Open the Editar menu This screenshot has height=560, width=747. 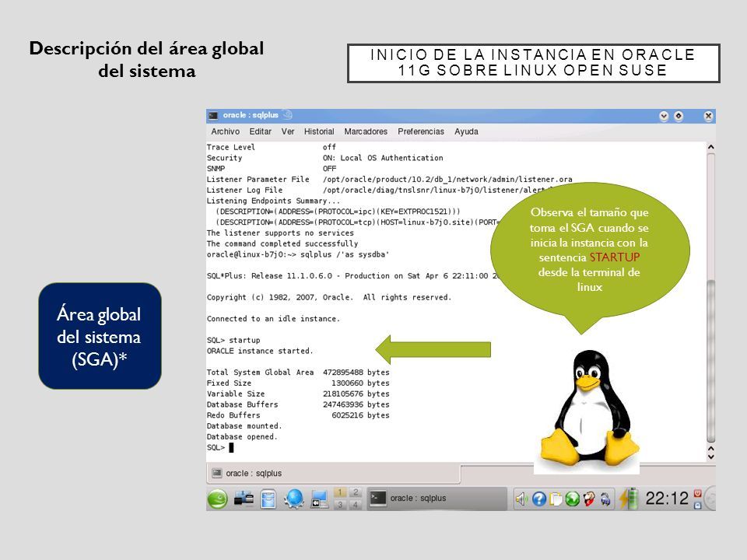point(260,131)
